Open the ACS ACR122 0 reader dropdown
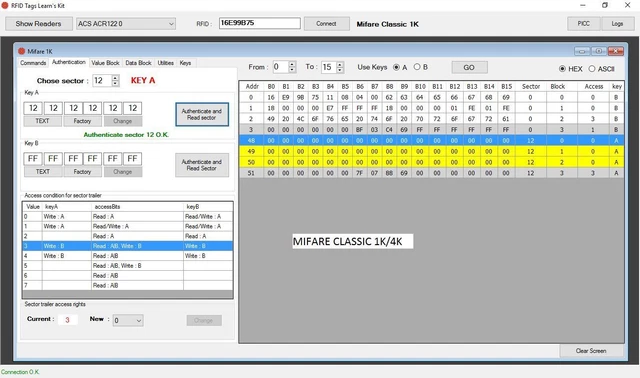 pos(126,24)
